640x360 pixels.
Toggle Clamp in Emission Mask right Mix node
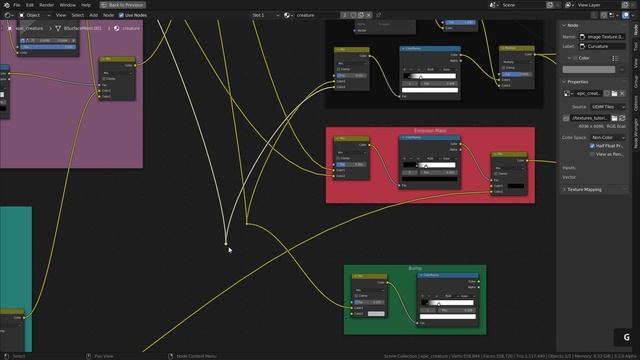(x=496, y=173)
